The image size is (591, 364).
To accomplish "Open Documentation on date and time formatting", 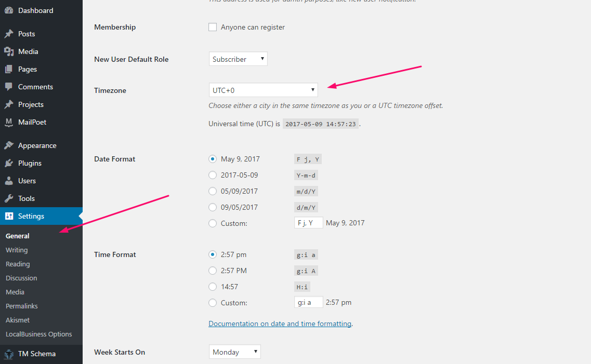I will click(x=280, y=323).
